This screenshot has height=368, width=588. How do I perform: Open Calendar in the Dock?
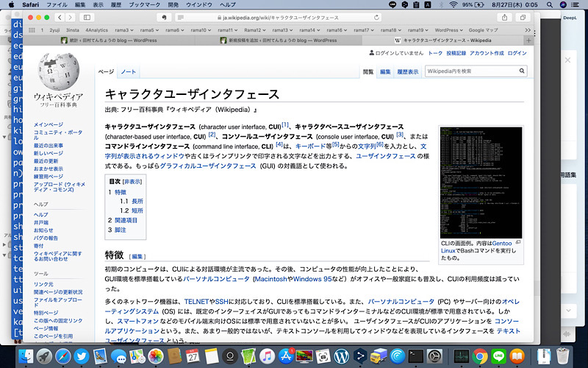point(193,356)
